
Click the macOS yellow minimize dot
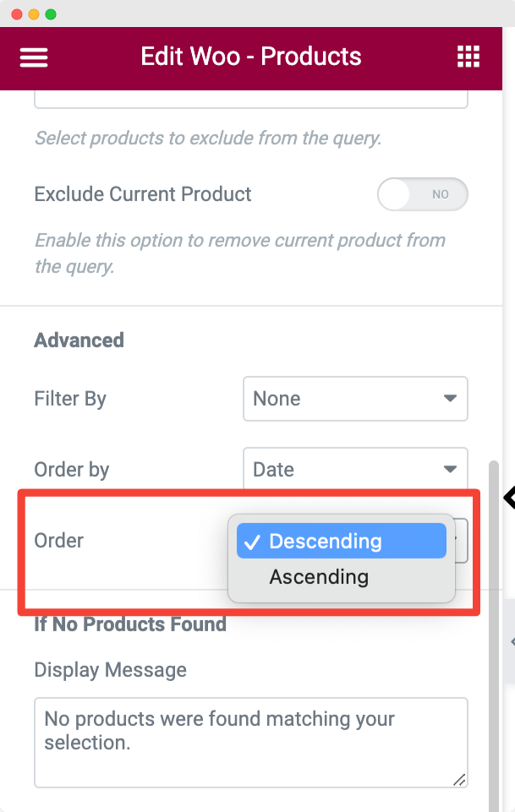point(34,14)
